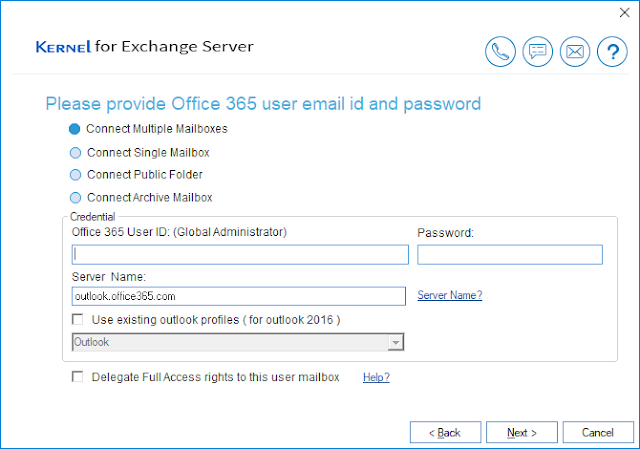This screenshot has width=640, height=449.
Task: Open the help question mark icon
Action: tap(611, 52)
